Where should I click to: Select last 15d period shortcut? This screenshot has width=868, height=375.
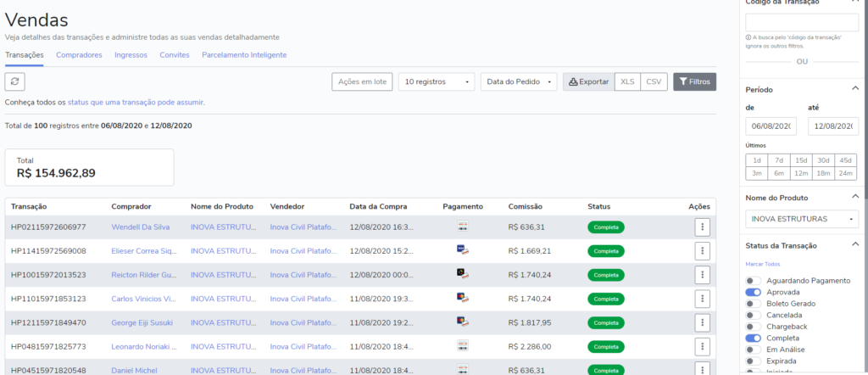pyautogui.click(x=801, y=160)
